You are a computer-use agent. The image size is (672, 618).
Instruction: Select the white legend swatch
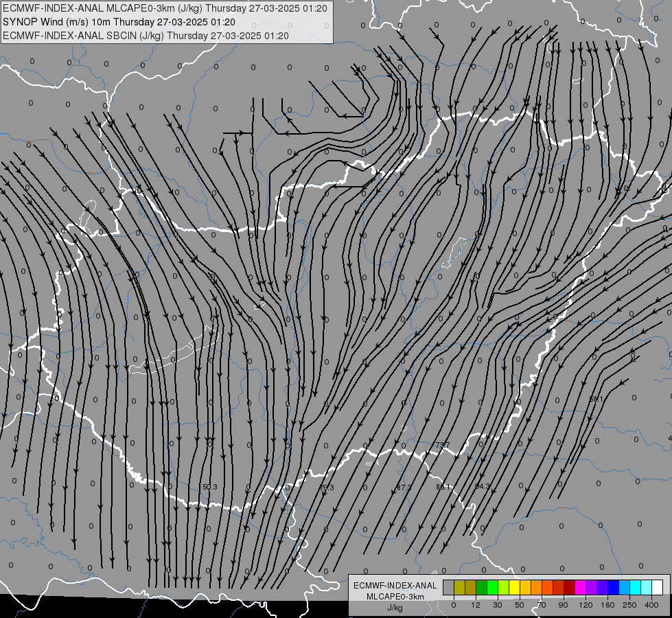click(658, 588)
